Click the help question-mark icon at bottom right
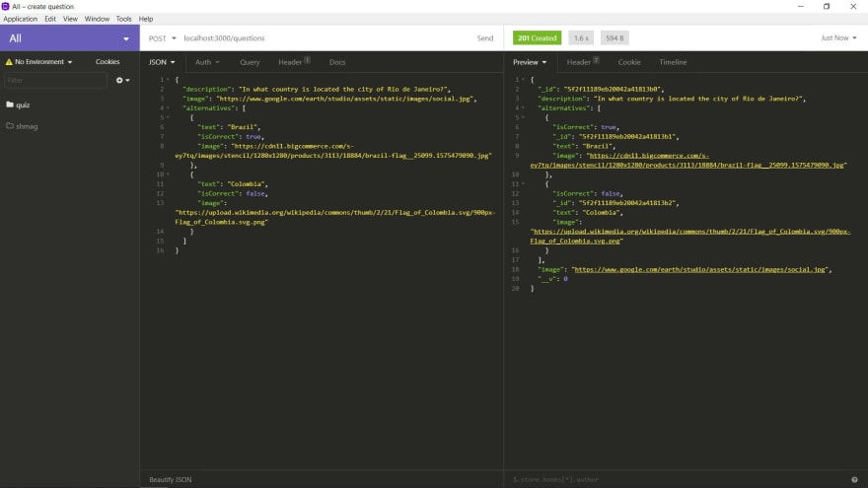Screen dimensions: 868x488 854,480
